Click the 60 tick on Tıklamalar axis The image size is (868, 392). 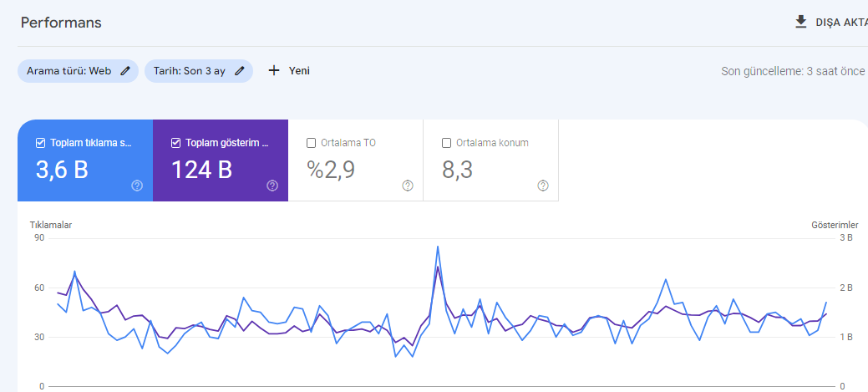point(39,288)
